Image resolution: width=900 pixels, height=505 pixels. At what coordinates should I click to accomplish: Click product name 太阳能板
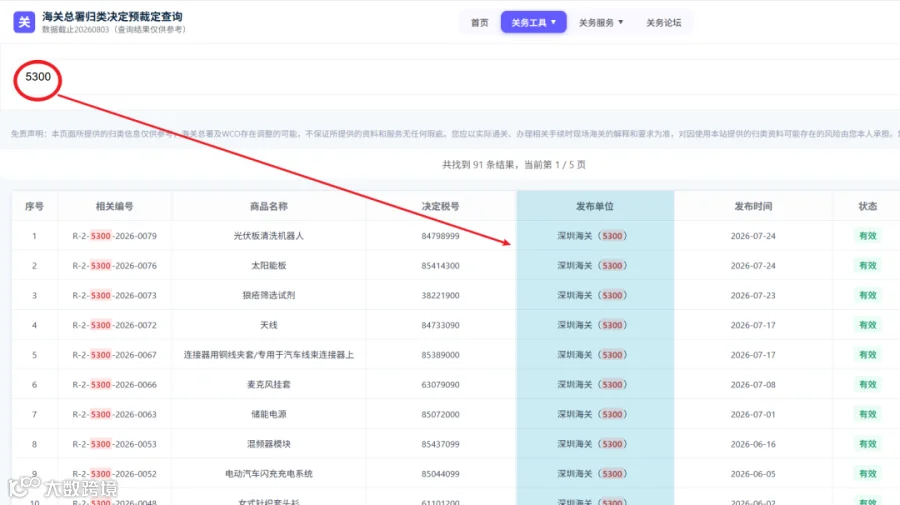coord(269,266)
